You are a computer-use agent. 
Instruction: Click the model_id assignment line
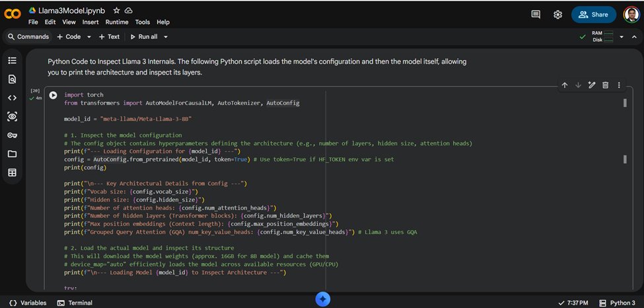tap(128, 119)
